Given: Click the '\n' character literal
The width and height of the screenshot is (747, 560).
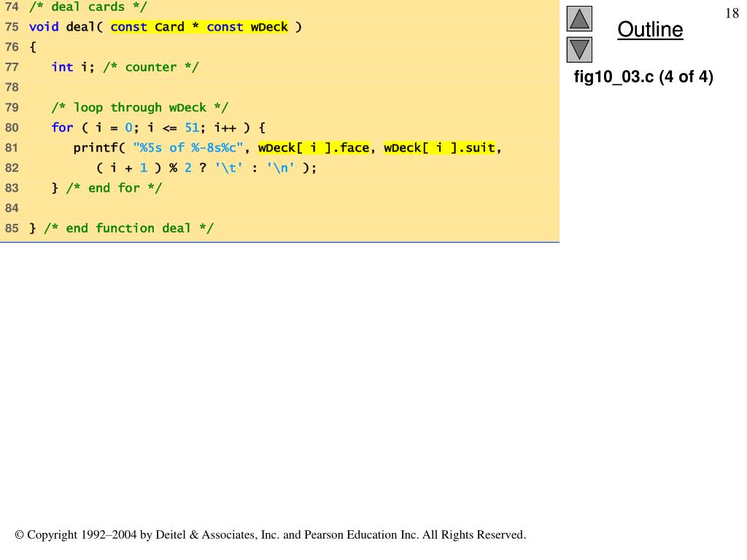Looking at the screenshot, I should click(x=281, y=168).
